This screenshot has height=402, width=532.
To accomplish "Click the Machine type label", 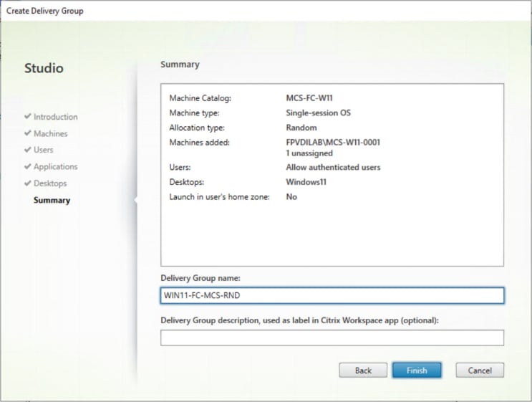I will point(195,113).
